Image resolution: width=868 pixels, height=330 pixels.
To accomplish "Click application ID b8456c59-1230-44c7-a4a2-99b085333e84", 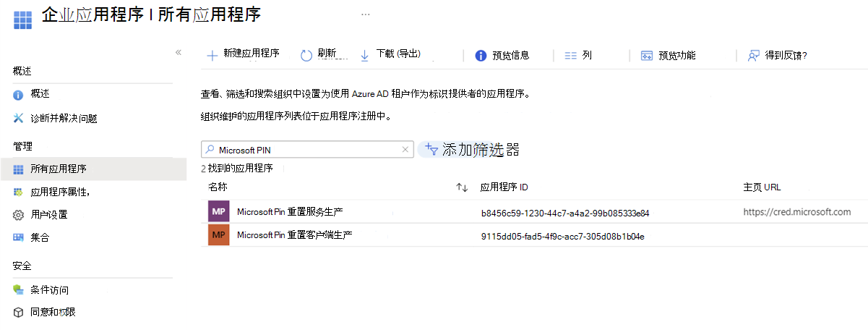I will click(x=565, y=213).
